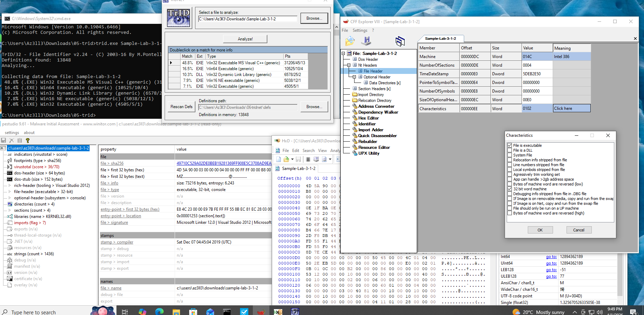Click the TrID eye logo image

tap(178, 18)
